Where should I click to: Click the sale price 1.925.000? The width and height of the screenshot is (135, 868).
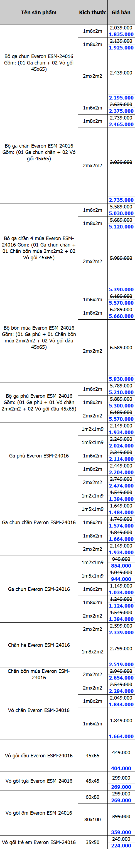coord(121,48)
